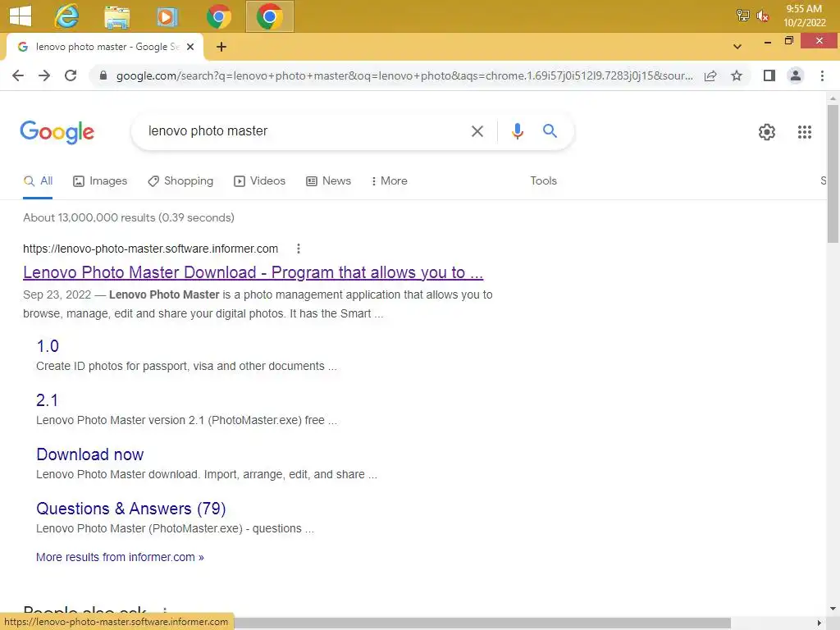Viewport: 840px width, 630px height.
Task: Open the Chrome profile avatar
Action: 796,75
